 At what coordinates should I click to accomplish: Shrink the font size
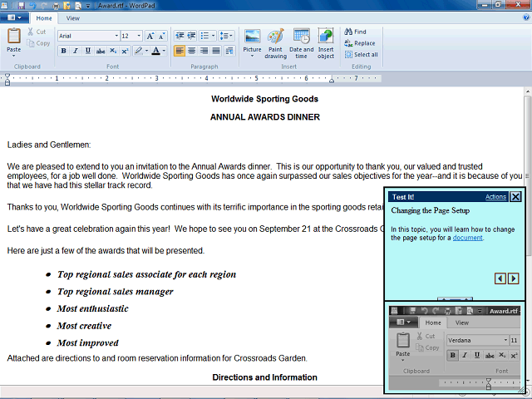162,36
